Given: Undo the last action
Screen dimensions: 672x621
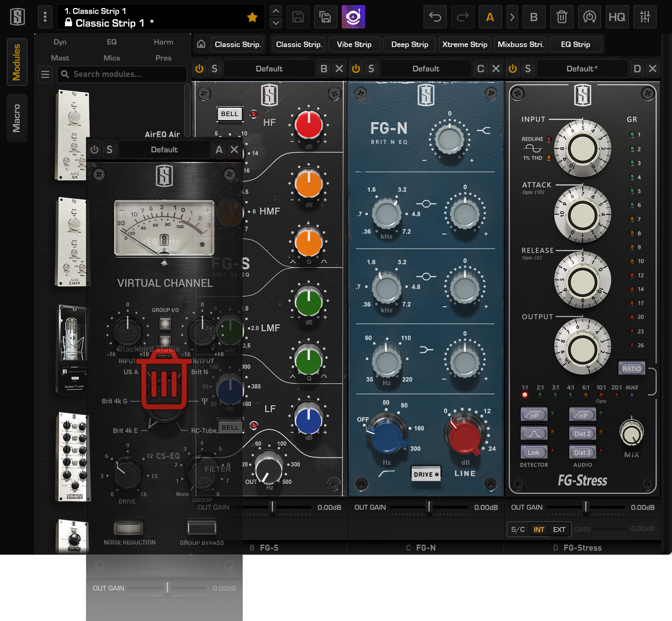Looking at the screenshot, I should pyautogui.click(x=435, y=17).
